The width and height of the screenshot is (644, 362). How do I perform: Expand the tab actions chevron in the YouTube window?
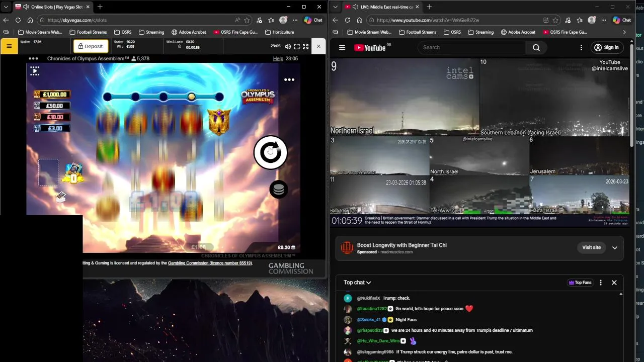click(336, 7)
